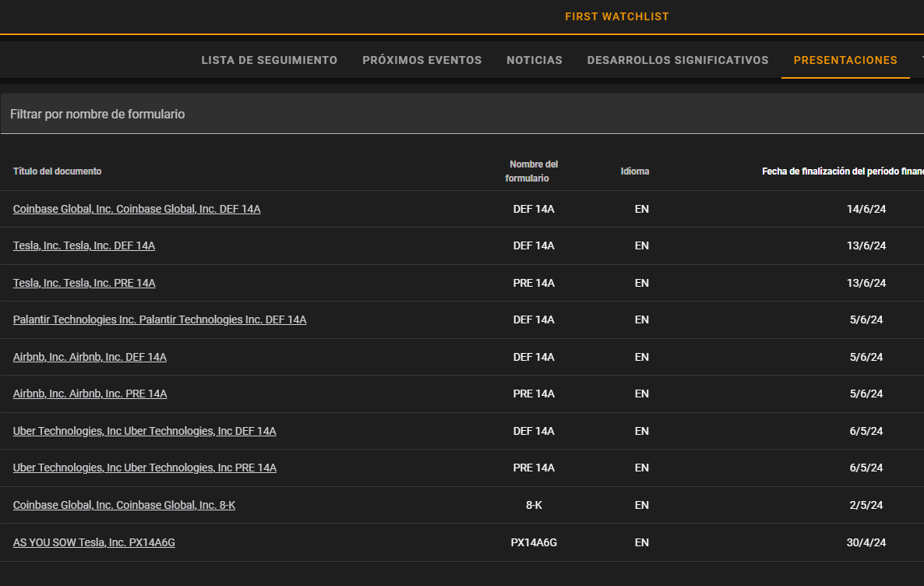
Task: Select DEF 14A cell in Tesla DEF 14A row
Action: [534, 245]
